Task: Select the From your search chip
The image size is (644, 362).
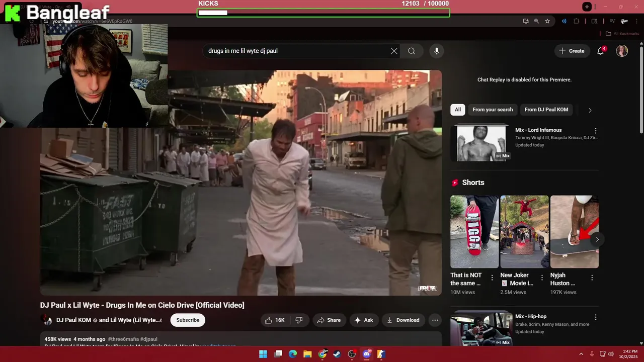Action: click(x=493, y=110)
